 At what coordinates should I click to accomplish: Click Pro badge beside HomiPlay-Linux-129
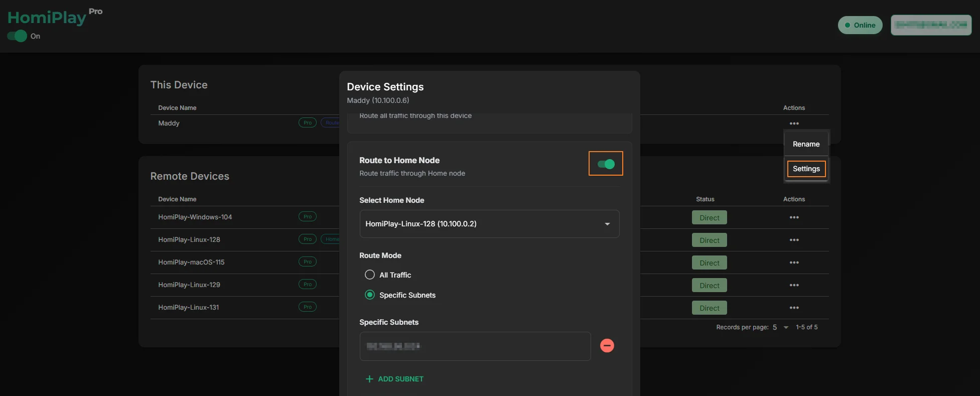[308, 285]
